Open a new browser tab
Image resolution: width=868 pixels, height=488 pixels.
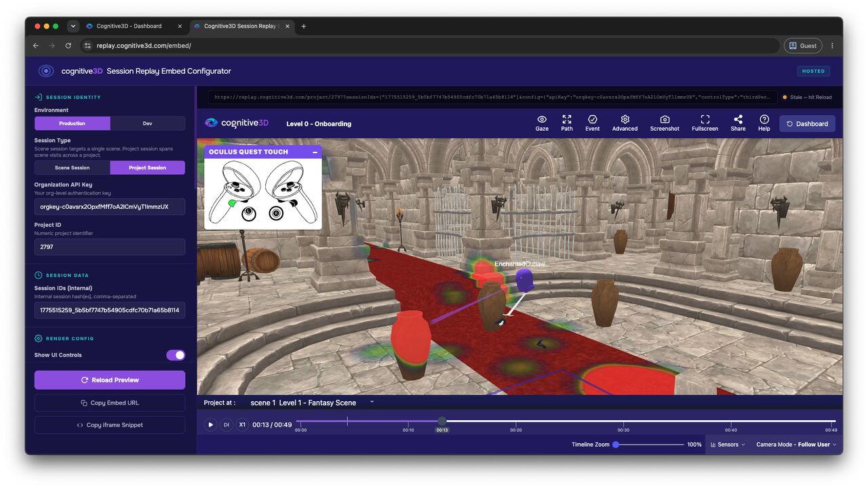(304, 26)
